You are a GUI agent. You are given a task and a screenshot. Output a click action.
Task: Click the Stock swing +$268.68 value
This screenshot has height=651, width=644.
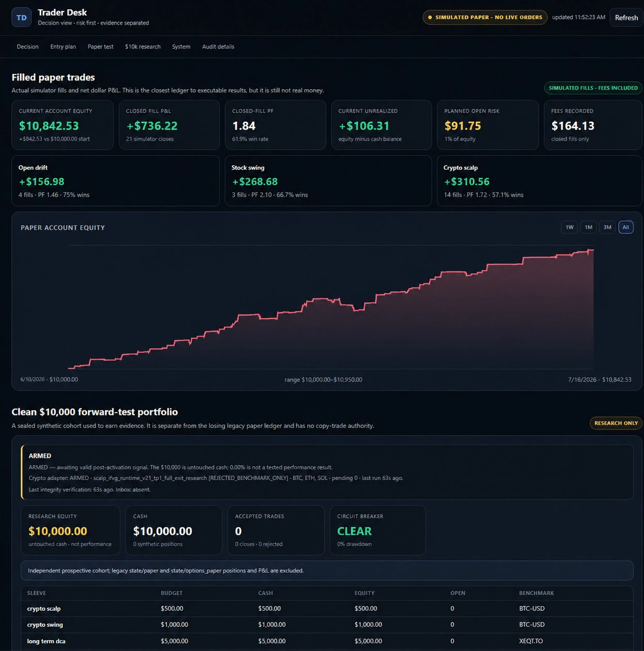[255, 182]
